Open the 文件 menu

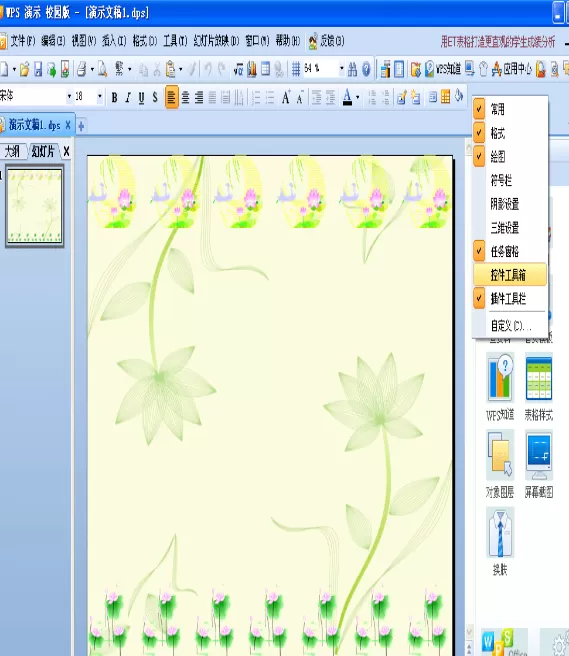[22, 41]
